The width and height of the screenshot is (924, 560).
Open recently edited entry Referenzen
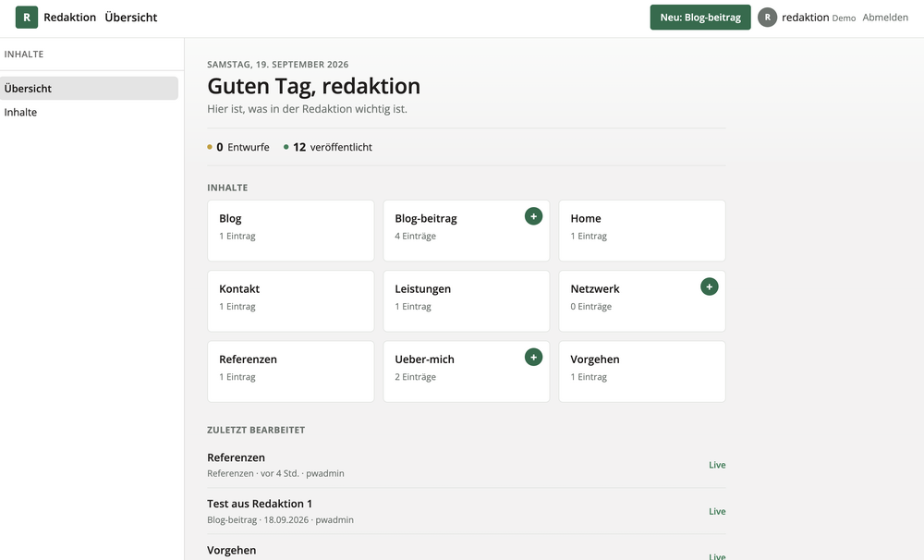[466, 465]
